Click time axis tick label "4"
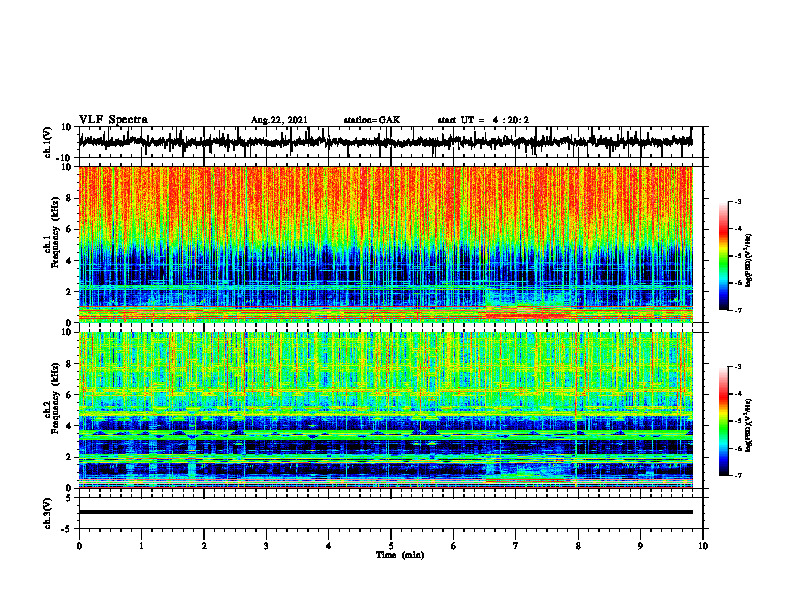The image size is (792, 612). [x=328, y=546]
